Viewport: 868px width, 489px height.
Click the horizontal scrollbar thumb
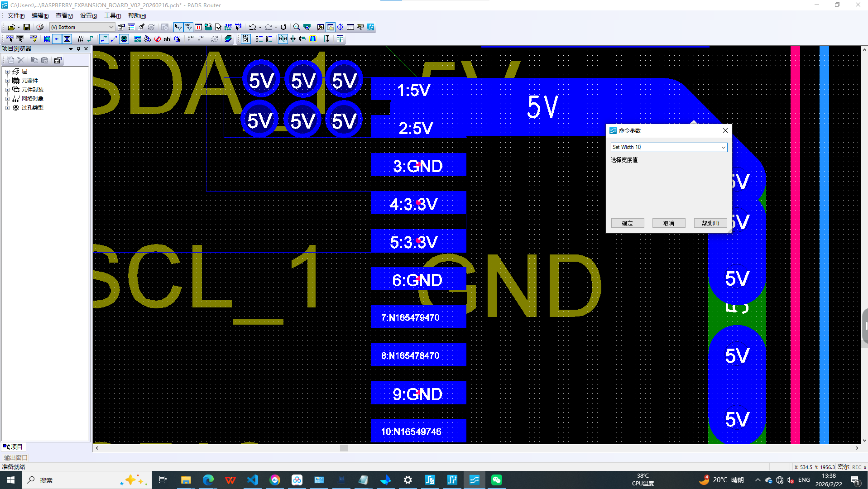(x=344, y=448)
